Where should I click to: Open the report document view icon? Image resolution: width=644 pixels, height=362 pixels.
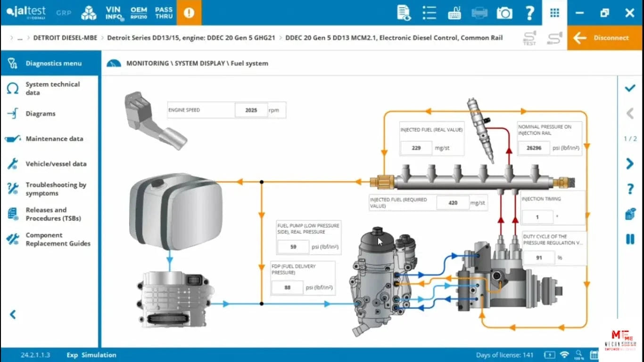(404, 13)
